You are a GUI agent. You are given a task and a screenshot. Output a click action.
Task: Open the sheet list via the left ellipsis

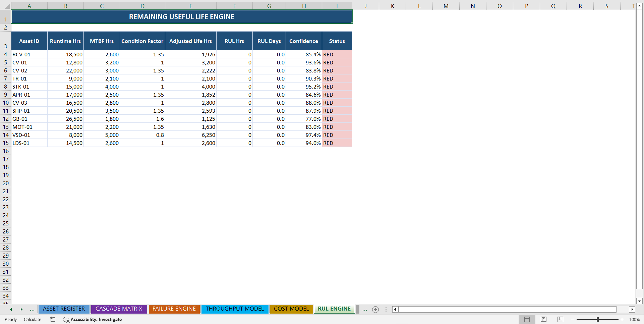click(32, 309)
